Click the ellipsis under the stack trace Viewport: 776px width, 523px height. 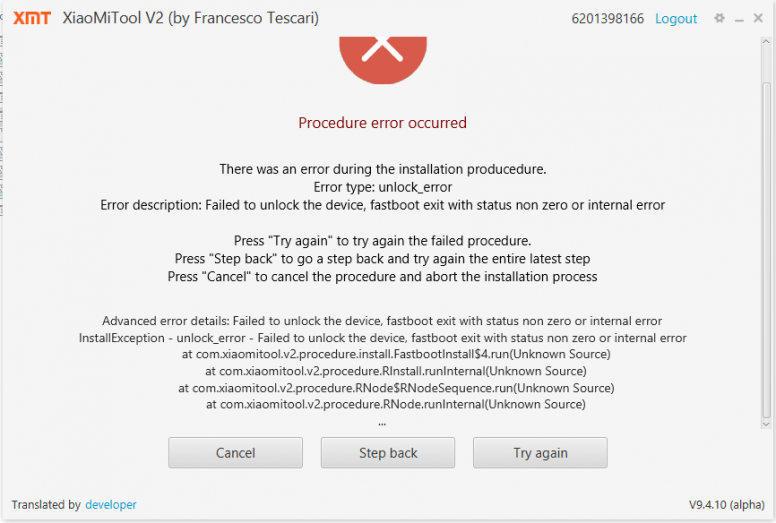pos(382,424)
